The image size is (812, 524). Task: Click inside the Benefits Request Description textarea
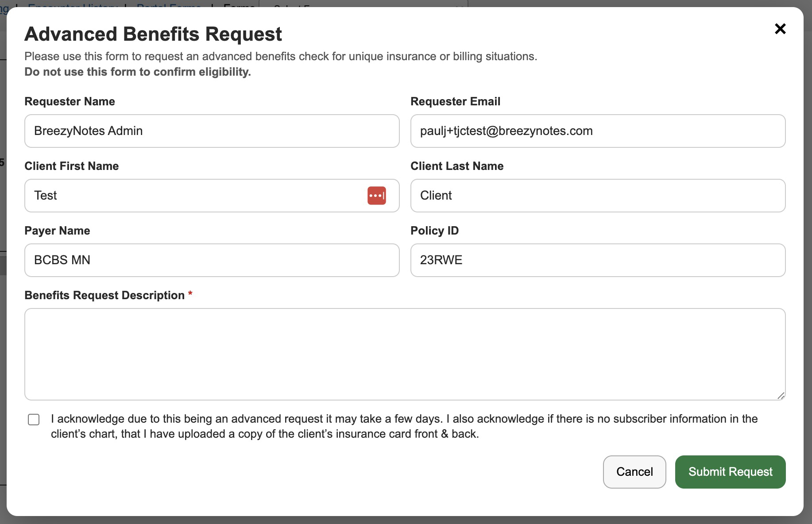[x=405, y=354]
